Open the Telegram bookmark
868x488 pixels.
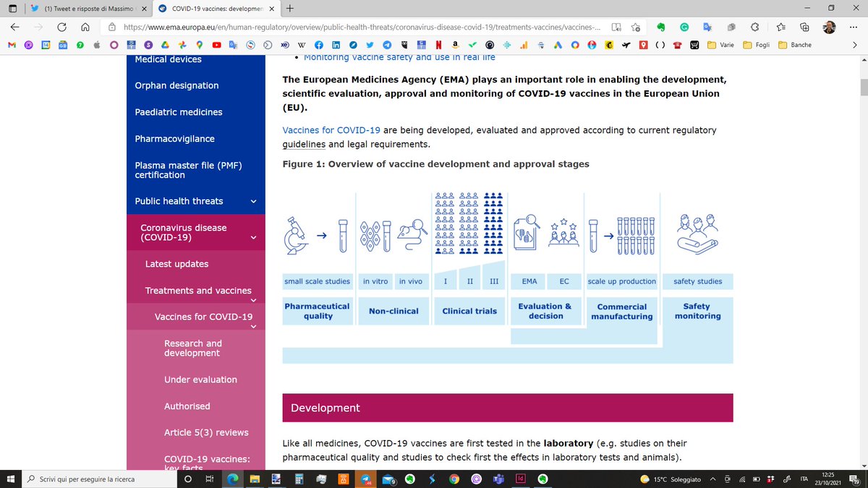[387, 45]
